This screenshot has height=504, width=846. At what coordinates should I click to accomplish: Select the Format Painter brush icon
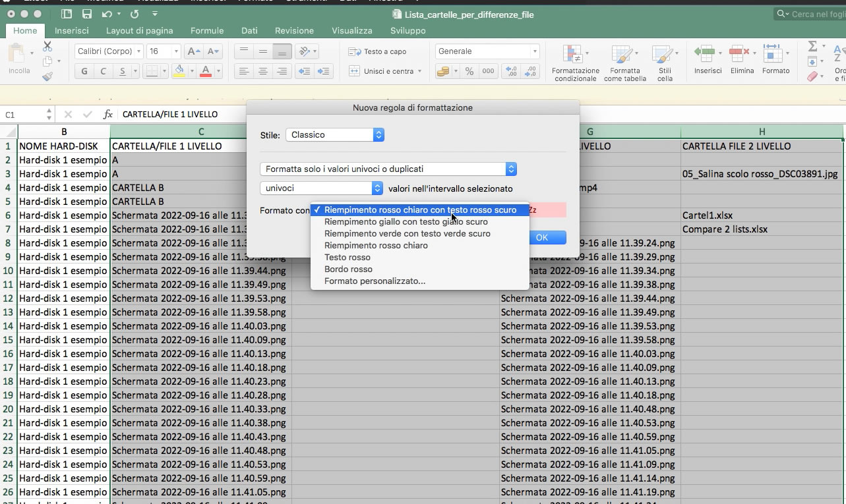(x=47, y=76)
